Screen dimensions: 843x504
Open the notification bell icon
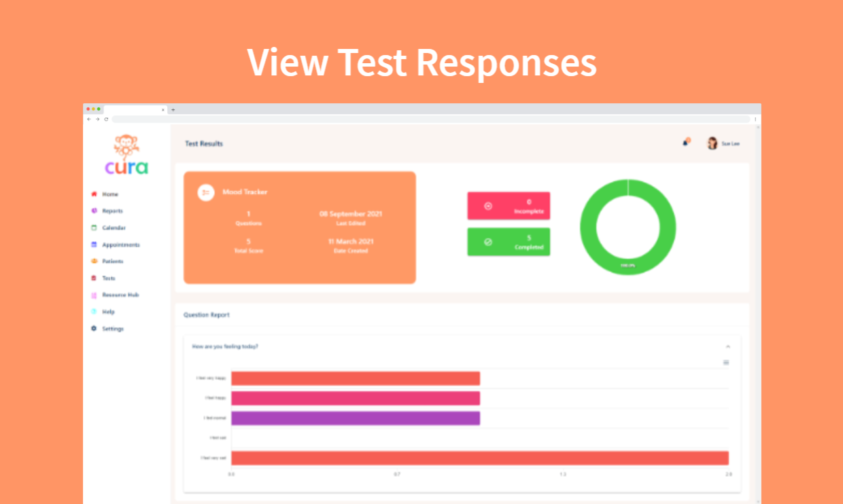686,143
